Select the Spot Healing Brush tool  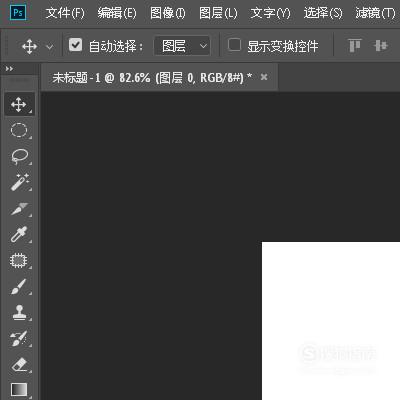pos(19,260)
